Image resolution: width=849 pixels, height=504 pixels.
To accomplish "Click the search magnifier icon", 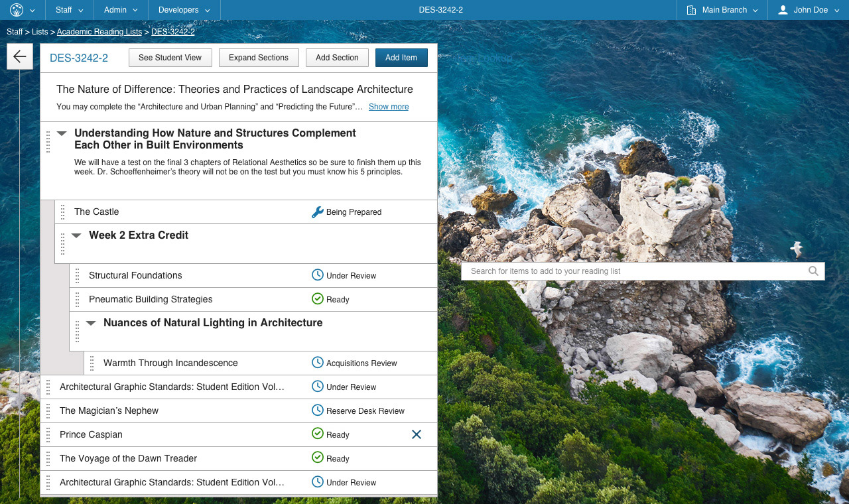I will [x=813, y=271].
